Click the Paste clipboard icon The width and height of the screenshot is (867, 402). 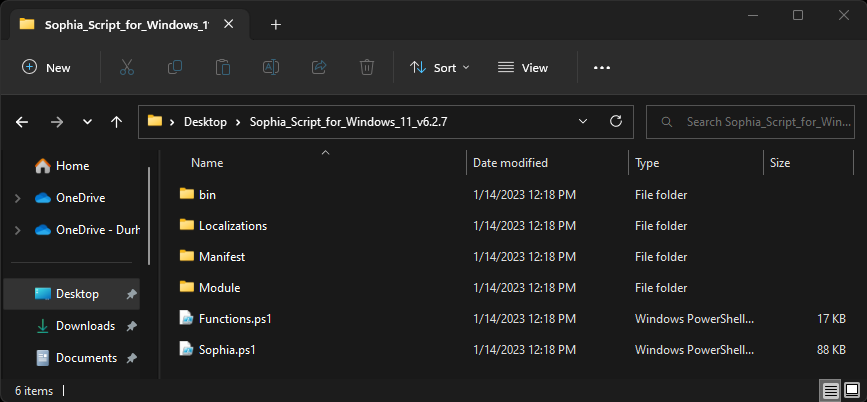click(223, 67)
